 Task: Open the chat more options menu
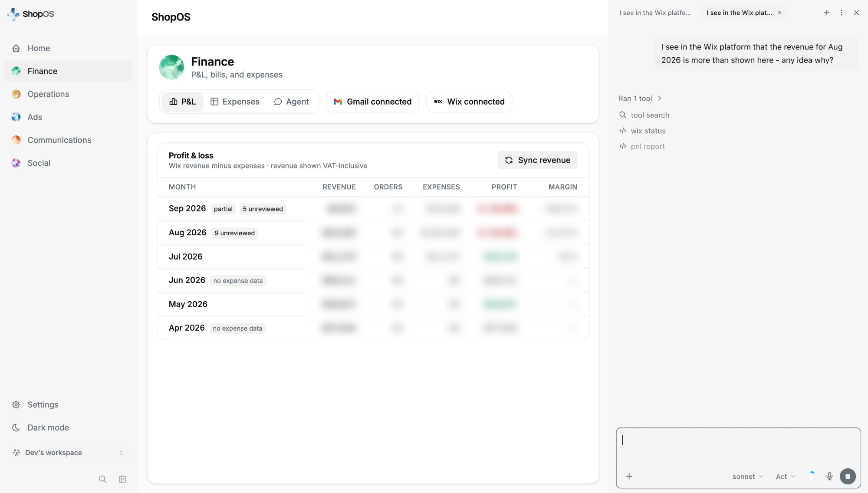[x=842, y=13]
